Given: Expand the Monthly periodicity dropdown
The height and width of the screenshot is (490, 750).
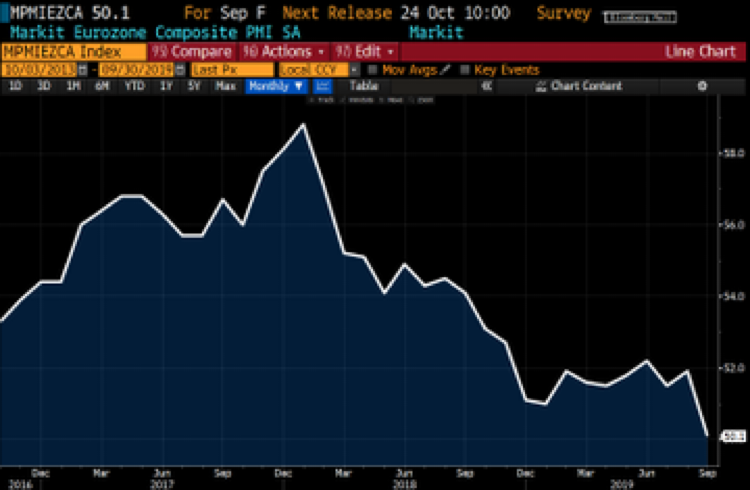Looking at the screenshot, I should point(275,87).
